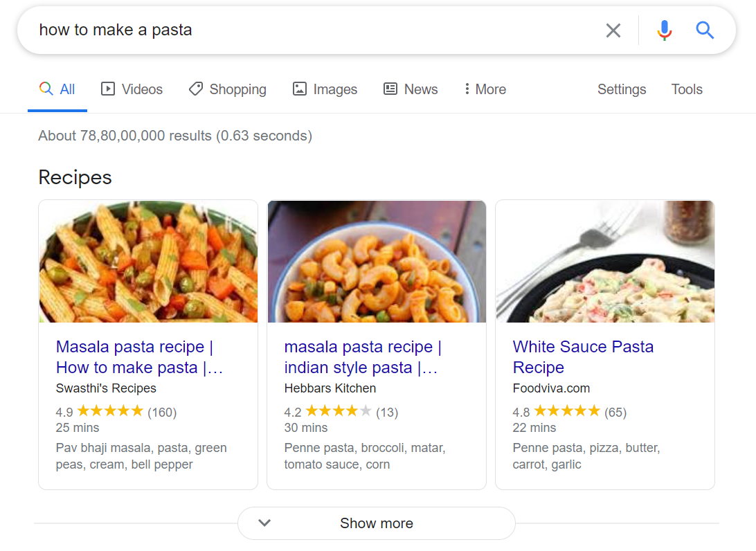
Task: Click the star rating of Foodviva recipe
Action: [x=566, y=411]
